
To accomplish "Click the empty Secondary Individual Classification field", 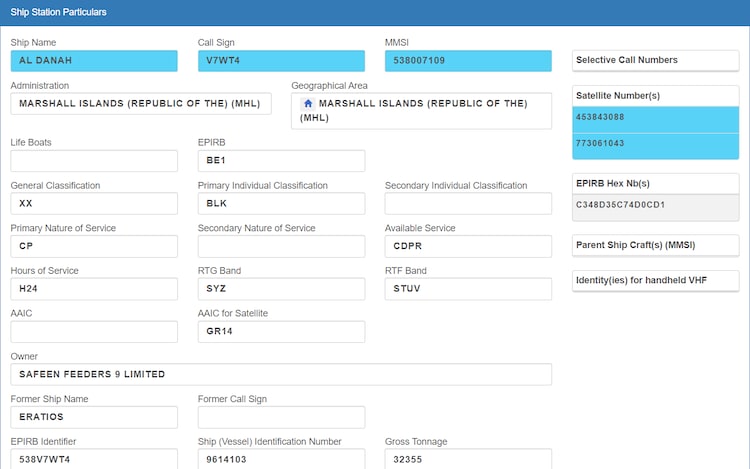I will 467,204.
